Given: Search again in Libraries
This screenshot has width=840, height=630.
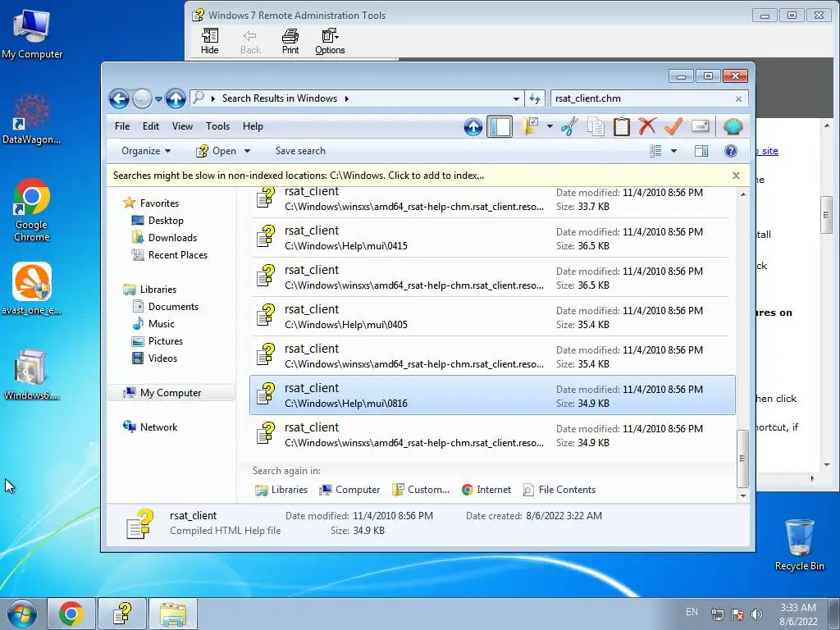Looking at the screenshot, I should (x=281, y=490).
